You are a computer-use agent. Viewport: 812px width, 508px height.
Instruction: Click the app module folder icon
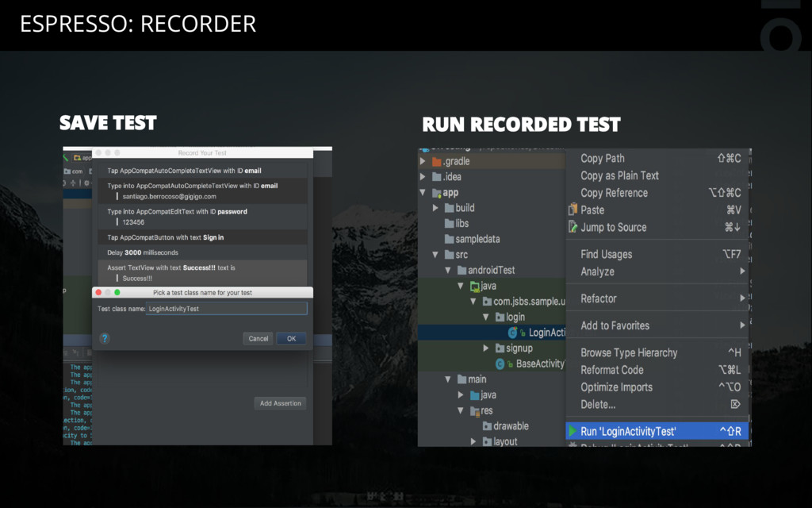[437, 193]
